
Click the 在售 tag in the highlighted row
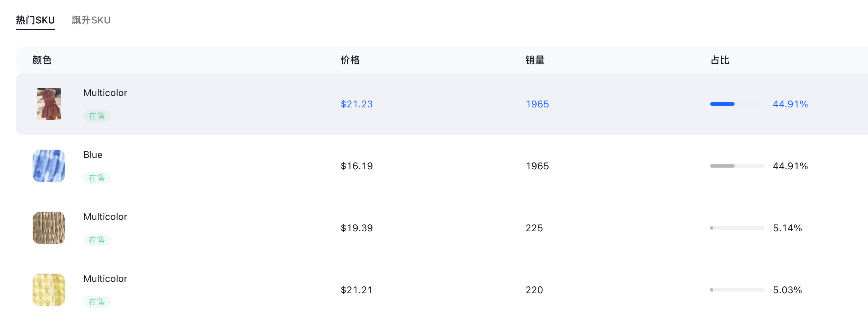coord(97,116)
